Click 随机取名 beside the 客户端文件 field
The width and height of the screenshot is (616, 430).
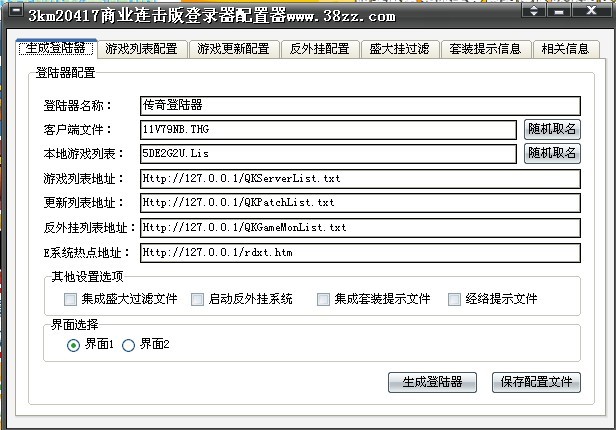click(552, 128)
